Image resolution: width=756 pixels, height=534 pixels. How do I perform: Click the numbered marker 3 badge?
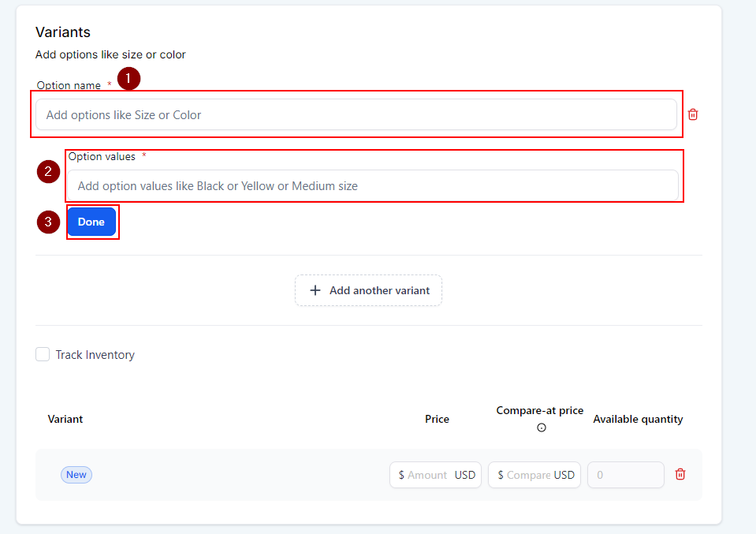click(x=48, y=222)
